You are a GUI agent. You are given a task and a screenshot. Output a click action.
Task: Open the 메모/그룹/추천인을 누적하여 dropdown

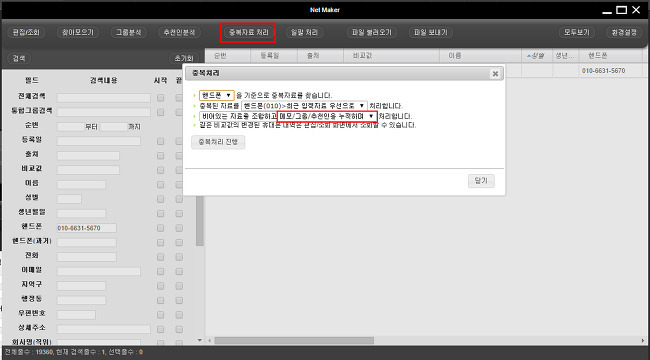click(x=327, y=116)
